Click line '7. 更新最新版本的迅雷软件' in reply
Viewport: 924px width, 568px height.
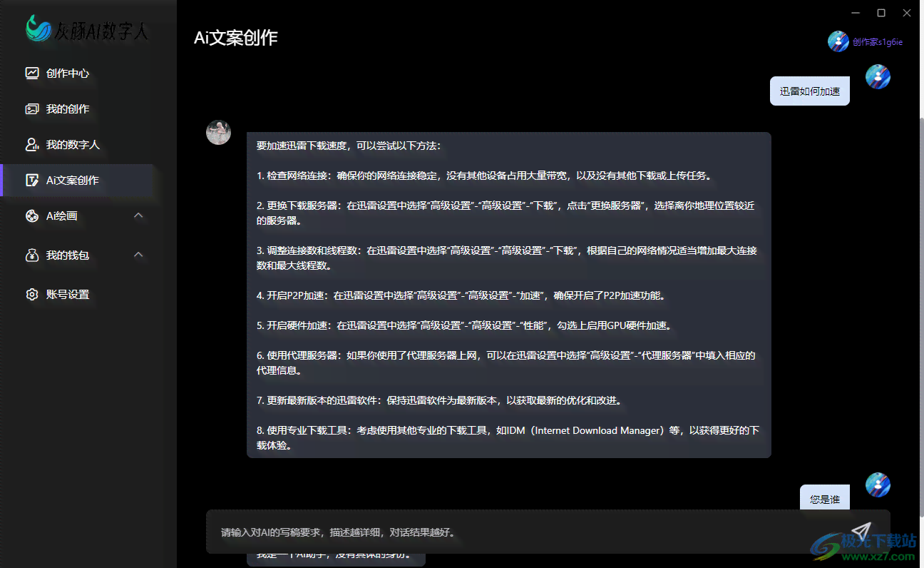[x=439, y=400]
